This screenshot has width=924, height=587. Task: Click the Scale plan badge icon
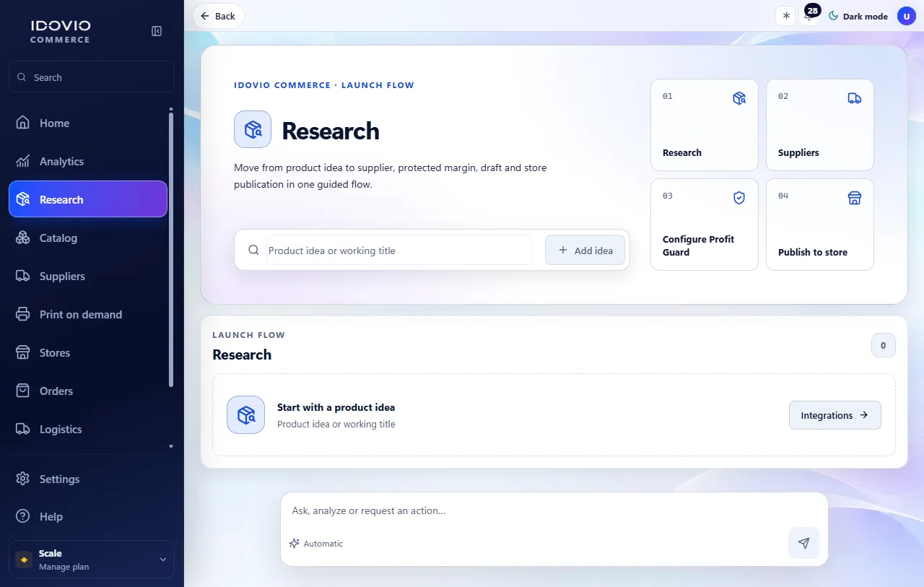(25, 560)
